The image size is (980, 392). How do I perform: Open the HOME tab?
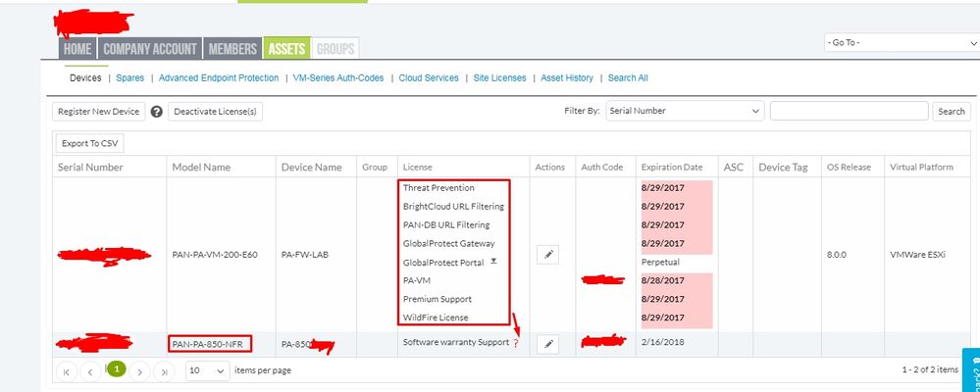pyautogui.click(x=77, y=49)
